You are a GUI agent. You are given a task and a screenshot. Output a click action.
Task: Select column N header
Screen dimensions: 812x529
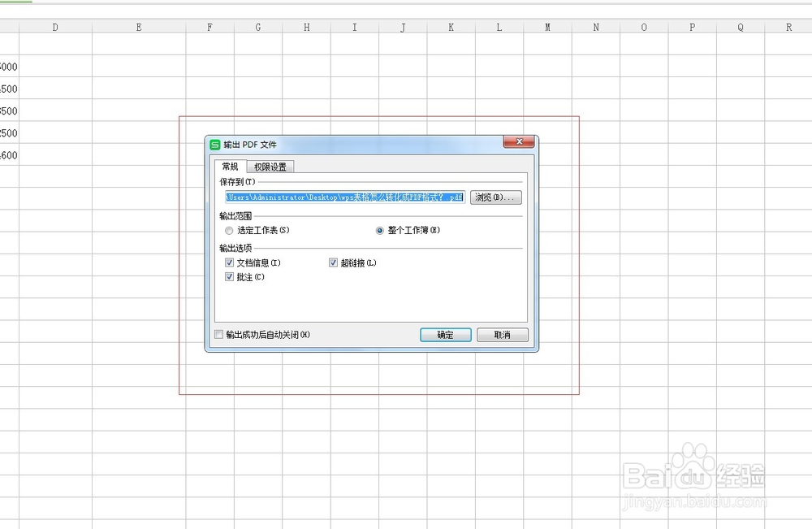pyautogui.click(x=596, y=28)
